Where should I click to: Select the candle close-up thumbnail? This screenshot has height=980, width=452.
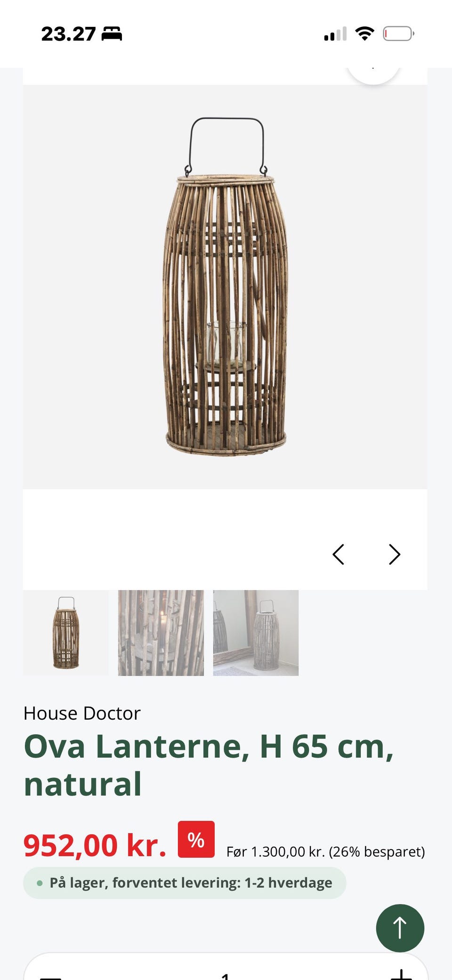pos(161,632)
